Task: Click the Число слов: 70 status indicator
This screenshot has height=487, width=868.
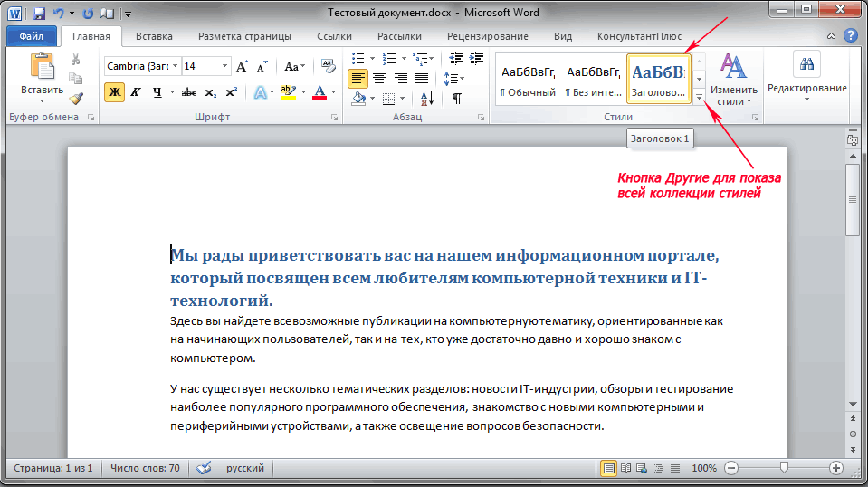Action: coord(145,468)
